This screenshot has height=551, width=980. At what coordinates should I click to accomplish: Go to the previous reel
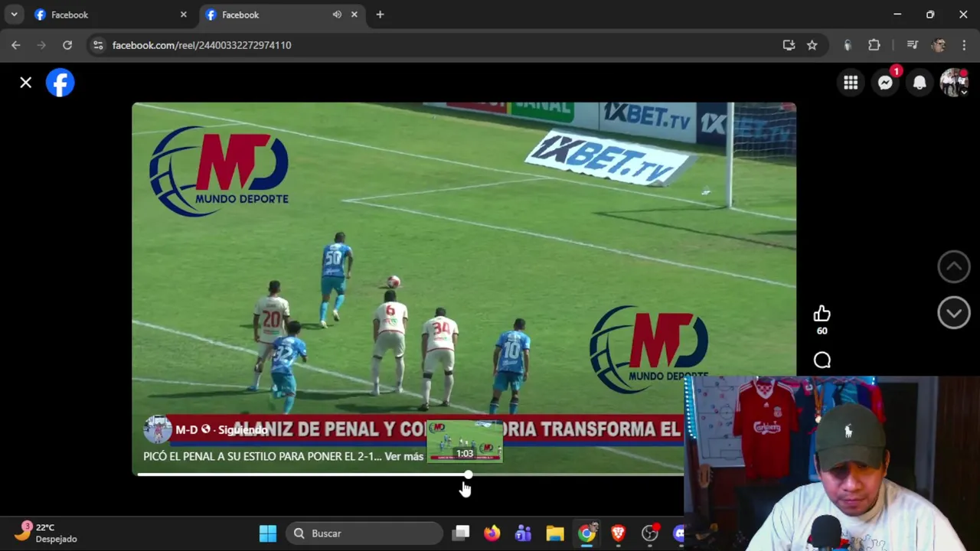point(954,266)
